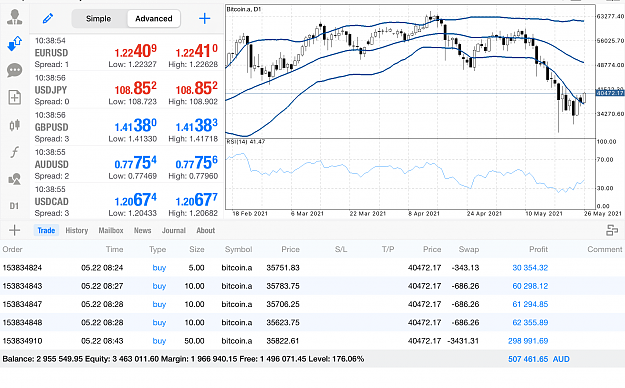The height and width of the screenshot is (388, 625).
Task: Select the AUDUSD quote row
Action: coord(127,163)
